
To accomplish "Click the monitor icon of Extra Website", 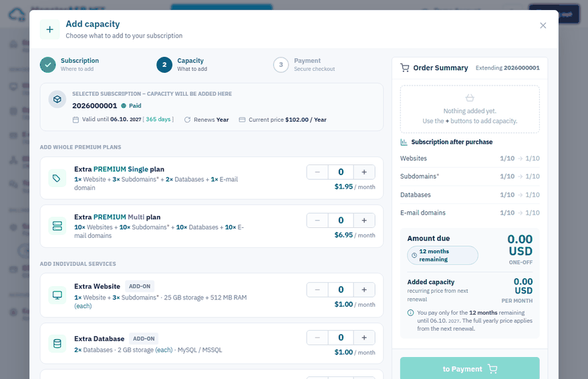I will click(x=57, y=295).
